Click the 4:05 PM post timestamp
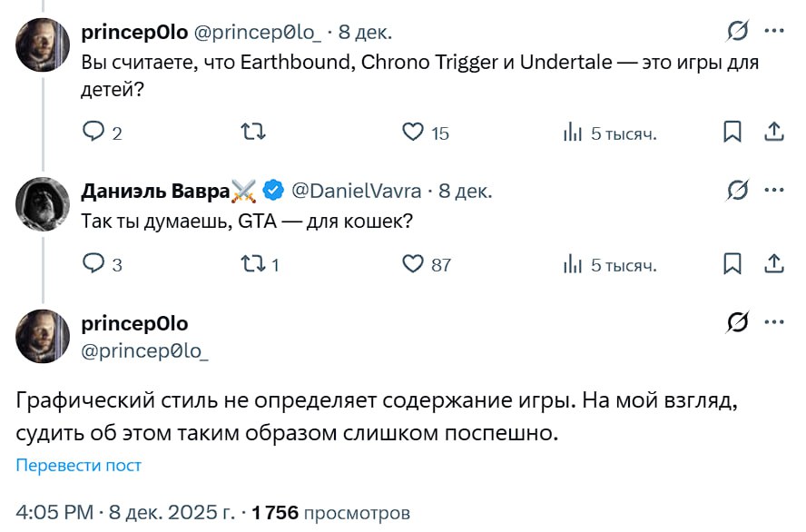The width and height of the screenshot is (806, 532). 54,512
